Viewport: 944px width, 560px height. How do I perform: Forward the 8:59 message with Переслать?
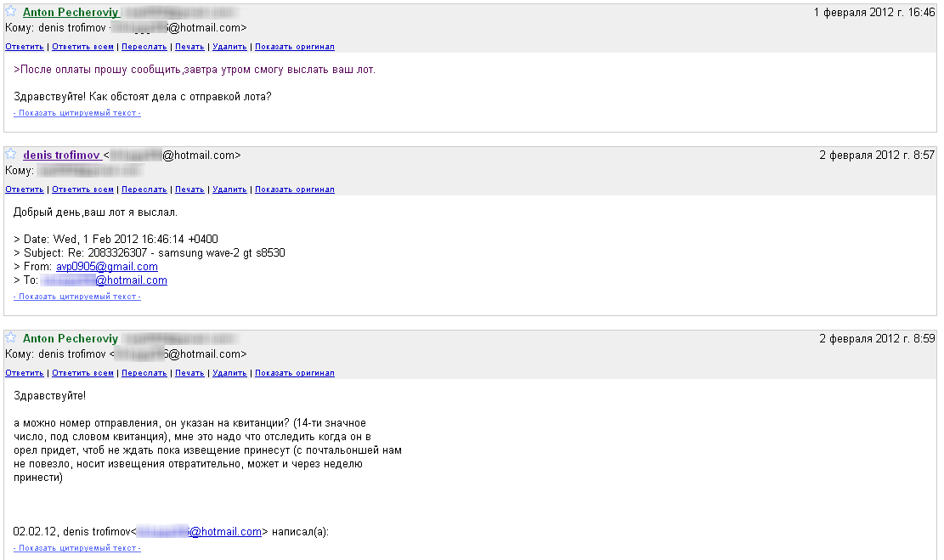click(144, 373)
